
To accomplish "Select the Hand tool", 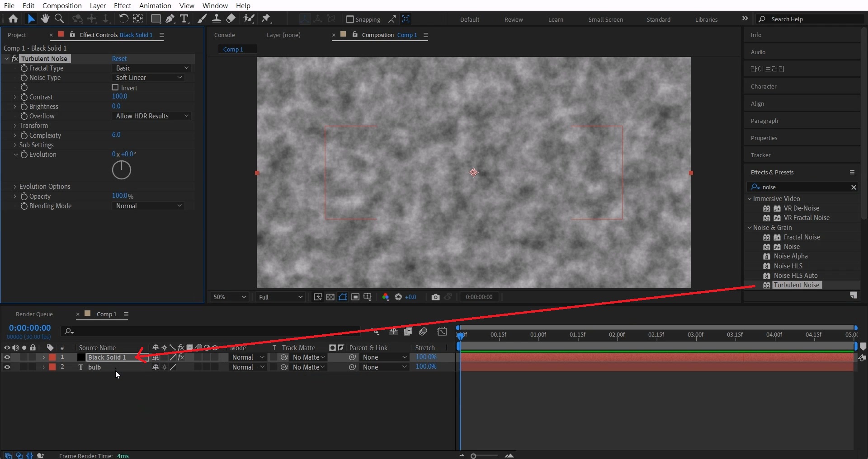I will 45,19.
